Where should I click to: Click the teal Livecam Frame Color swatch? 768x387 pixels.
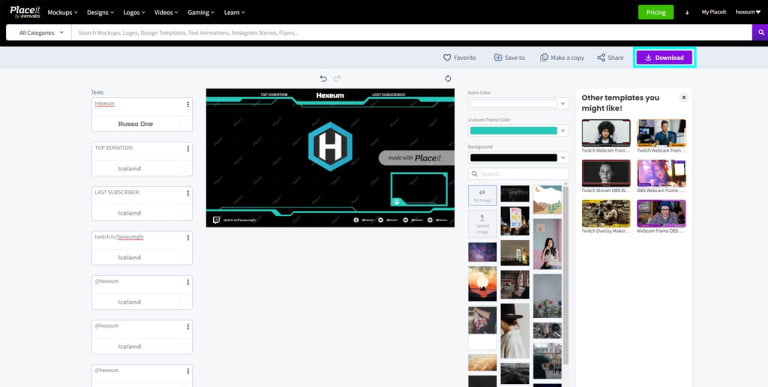coord(513,130)
